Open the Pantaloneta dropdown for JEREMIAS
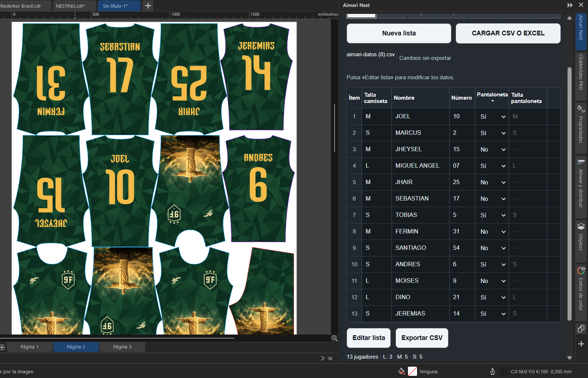The image size is (588, 378). click(492, 314)
